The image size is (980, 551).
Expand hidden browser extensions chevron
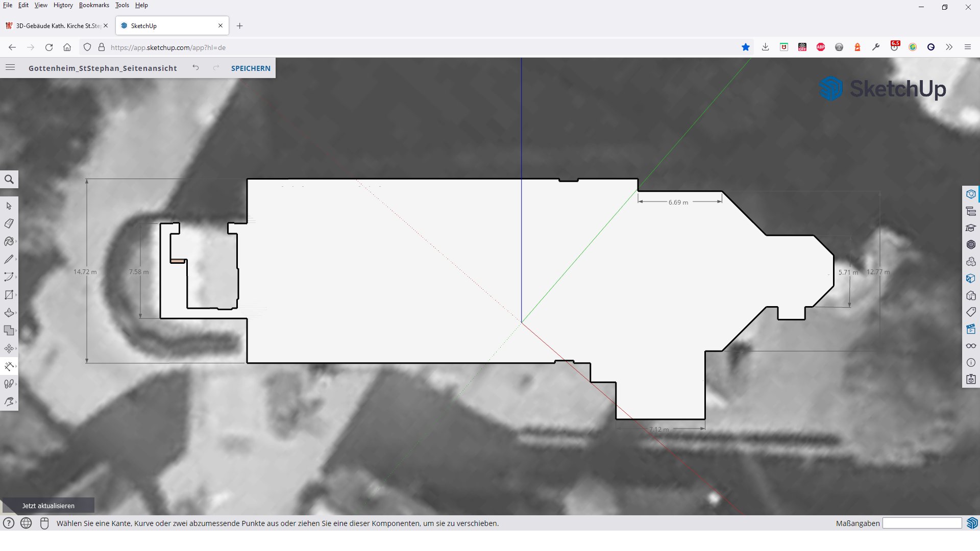[949, 47]
